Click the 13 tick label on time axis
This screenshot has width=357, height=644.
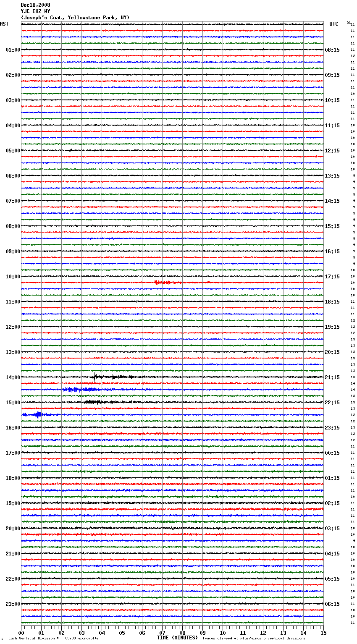point(283,633)
